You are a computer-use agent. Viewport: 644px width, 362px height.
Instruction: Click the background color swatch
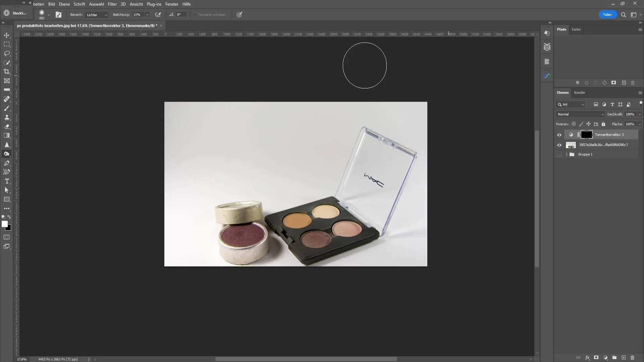pos(9,228)
